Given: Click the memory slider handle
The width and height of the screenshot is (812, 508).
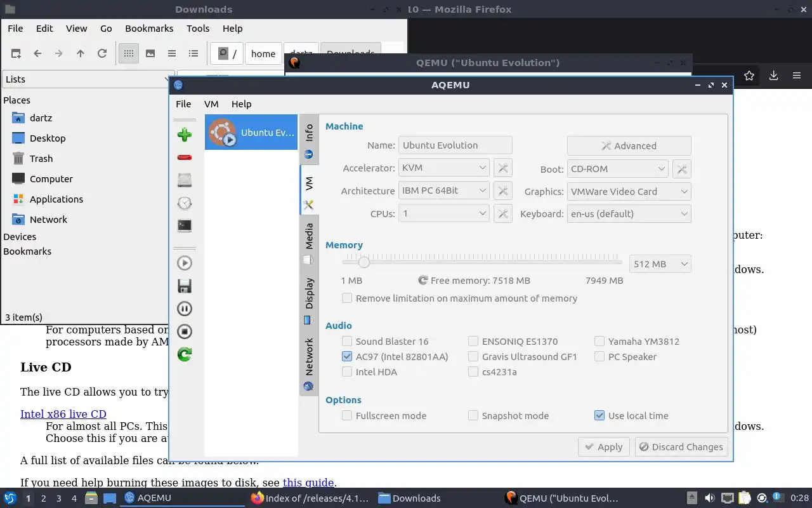Looking at the screenshot, I should coord(363,262).
